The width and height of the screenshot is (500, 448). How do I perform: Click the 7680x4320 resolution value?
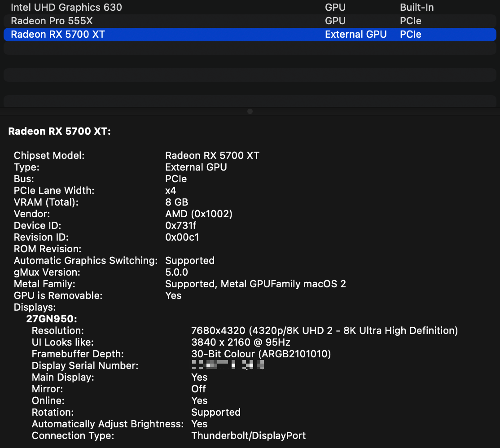(325, 331)
